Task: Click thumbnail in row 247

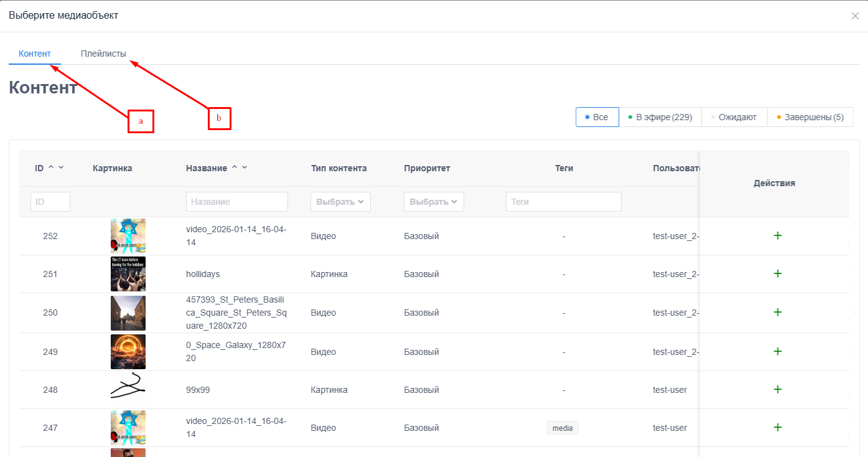Action: (128, 428)
